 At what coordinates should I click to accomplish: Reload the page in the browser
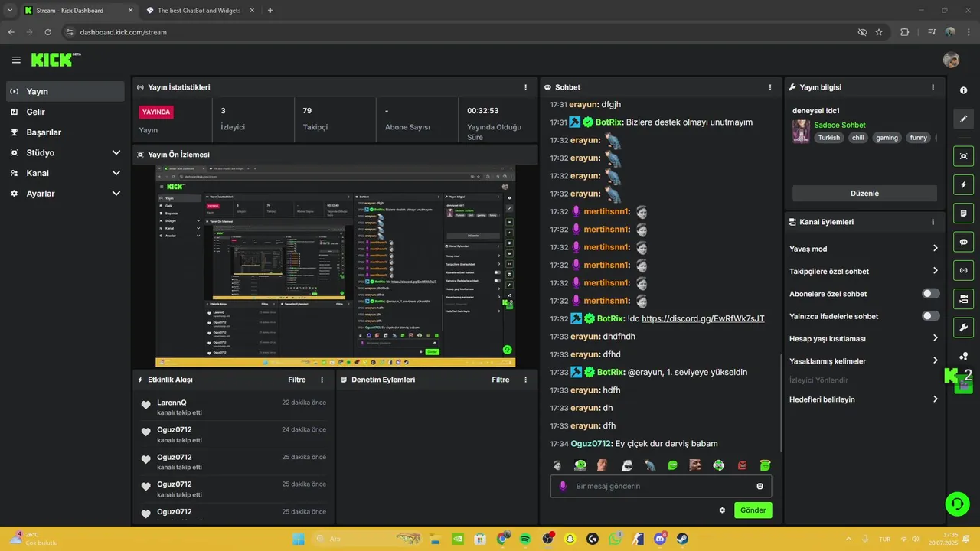47,32
